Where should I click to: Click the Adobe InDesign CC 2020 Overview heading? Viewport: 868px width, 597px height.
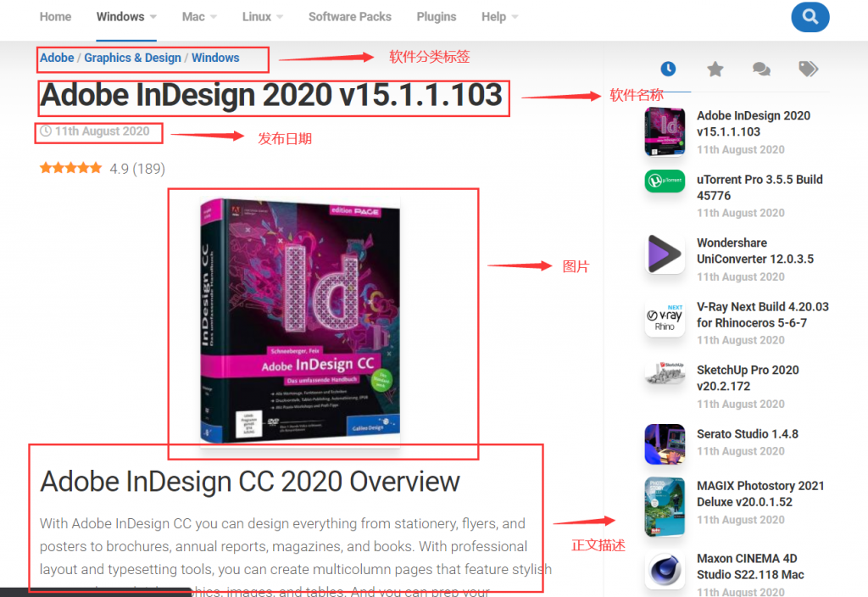click(x=250, y=482)
